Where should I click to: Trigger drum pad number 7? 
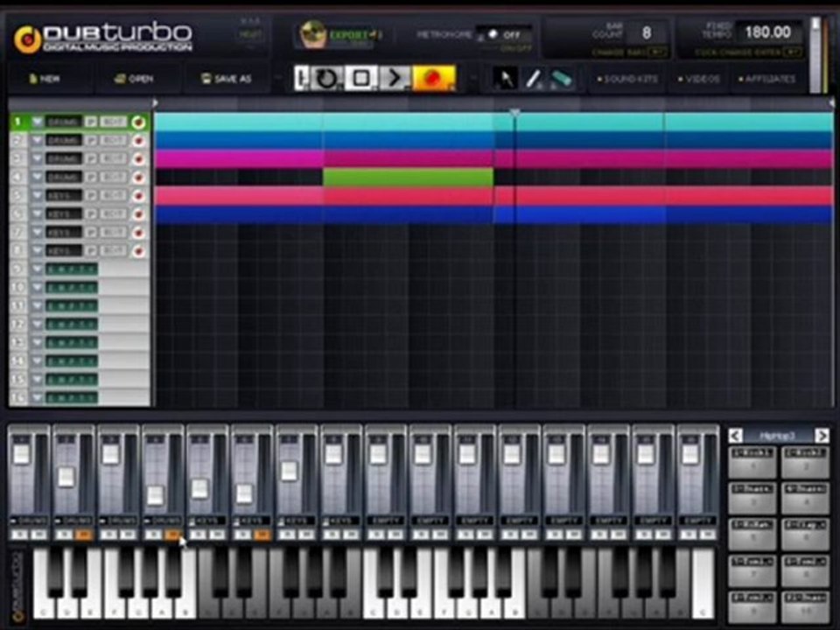(x=752, y=570)
